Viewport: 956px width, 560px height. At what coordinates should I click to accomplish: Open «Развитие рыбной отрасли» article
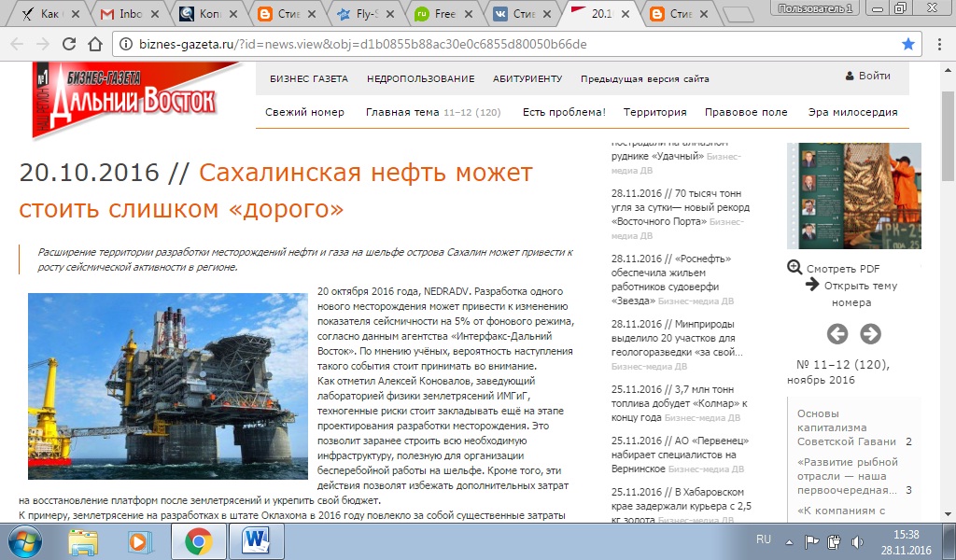coord(848,476)
